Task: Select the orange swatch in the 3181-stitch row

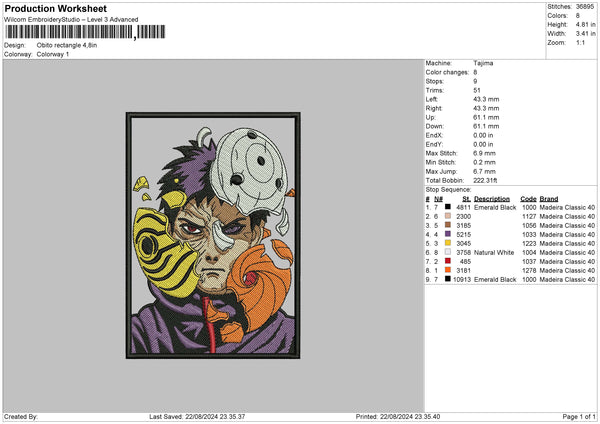Action: [447, 270]
